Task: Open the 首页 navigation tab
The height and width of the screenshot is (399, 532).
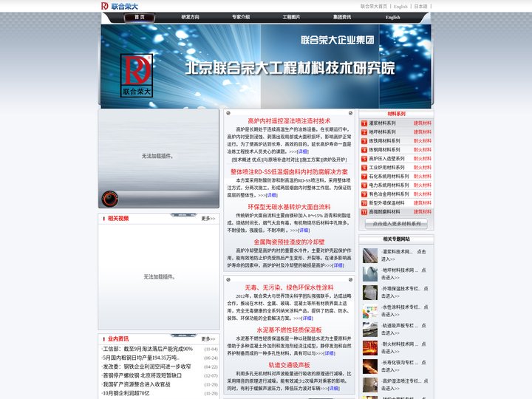Action: 140,17
